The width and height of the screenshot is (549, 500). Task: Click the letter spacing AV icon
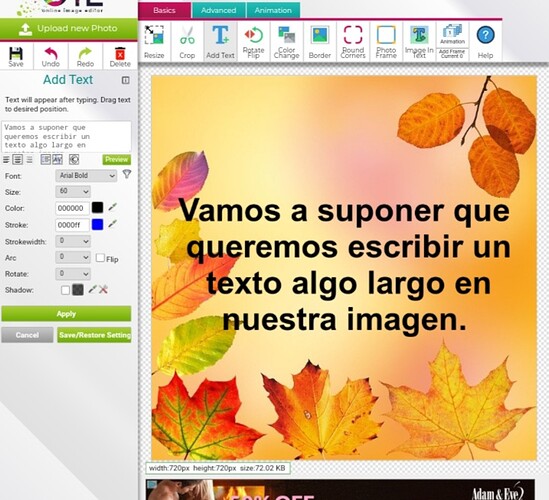click(x=57, y=160)
